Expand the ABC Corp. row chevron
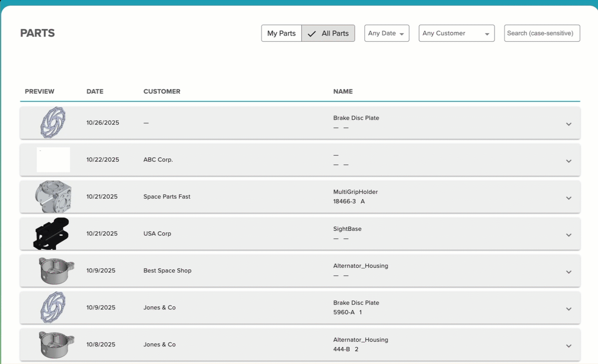This screenshot has width=598, height=364. pyautogui.click(x=569, y=161)
